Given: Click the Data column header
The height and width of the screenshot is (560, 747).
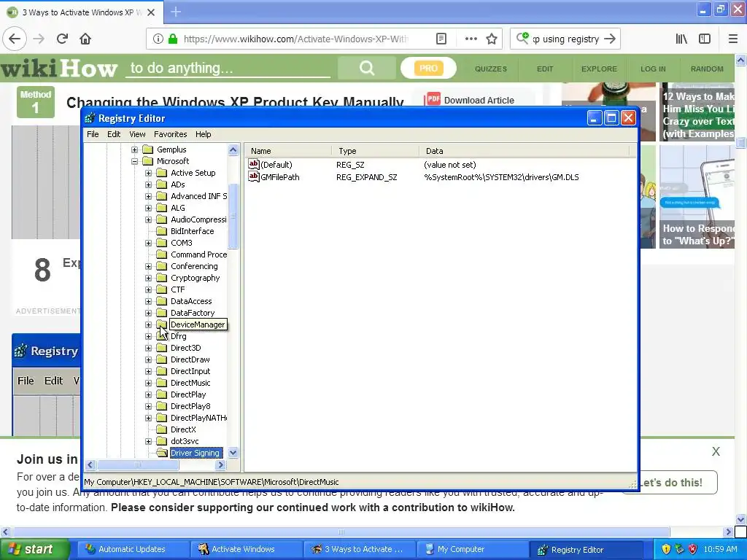Looking at the screenshot, I should 524,151.
